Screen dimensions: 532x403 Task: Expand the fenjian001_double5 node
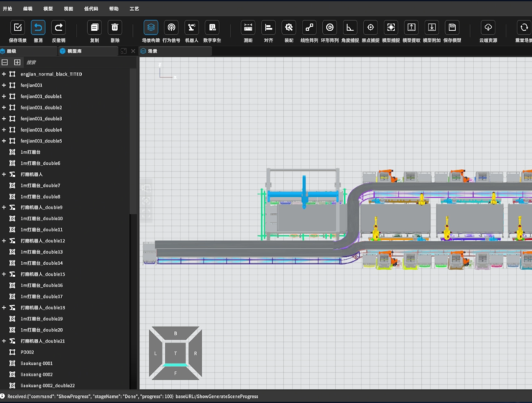click(4, 141)
